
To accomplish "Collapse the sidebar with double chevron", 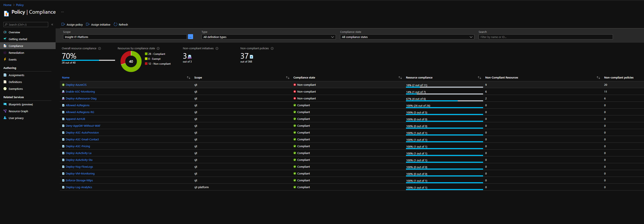I will point(52,25).
